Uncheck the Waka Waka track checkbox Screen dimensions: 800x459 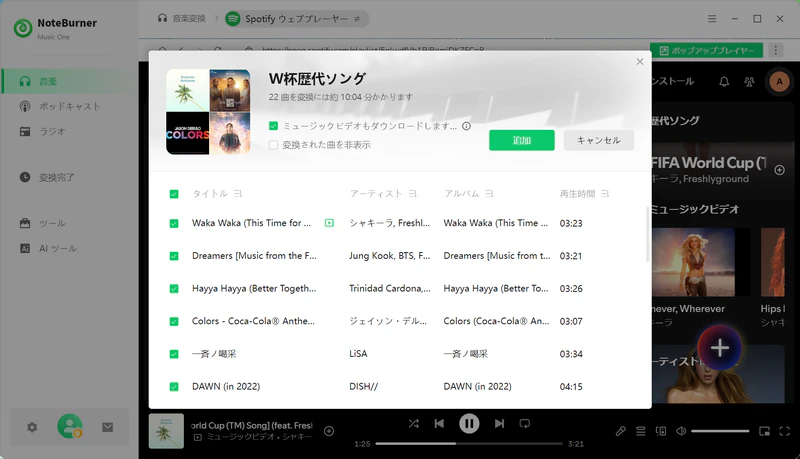(x=174, y=223)
